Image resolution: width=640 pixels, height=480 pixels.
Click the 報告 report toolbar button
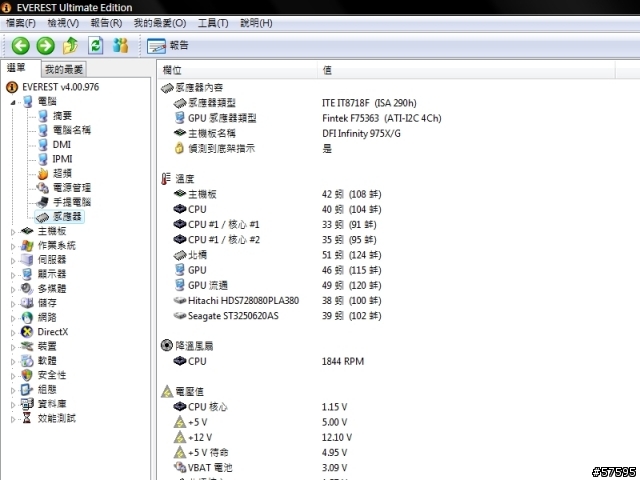pyautogui.click(x=168, y=46)
